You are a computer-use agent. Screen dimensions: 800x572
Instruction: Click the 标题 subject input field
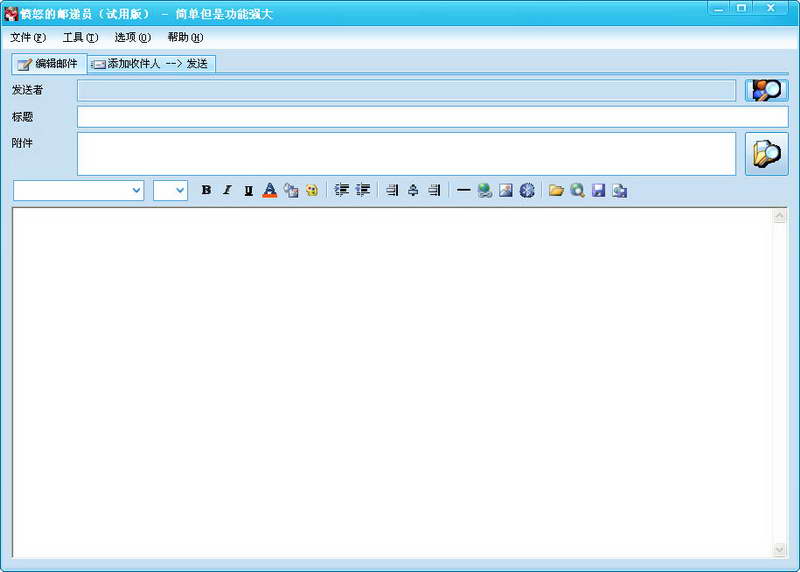point(433,117)
